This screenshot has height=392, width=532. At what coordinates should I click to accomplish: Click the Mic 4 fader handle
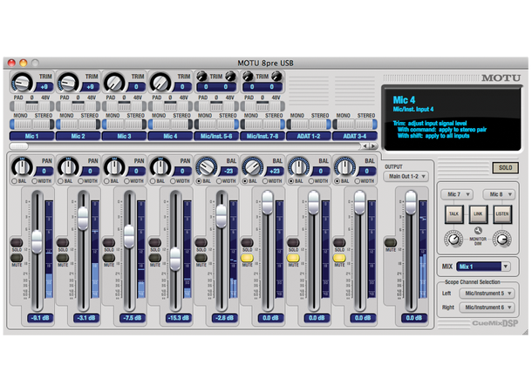click(x=175, y=260)
